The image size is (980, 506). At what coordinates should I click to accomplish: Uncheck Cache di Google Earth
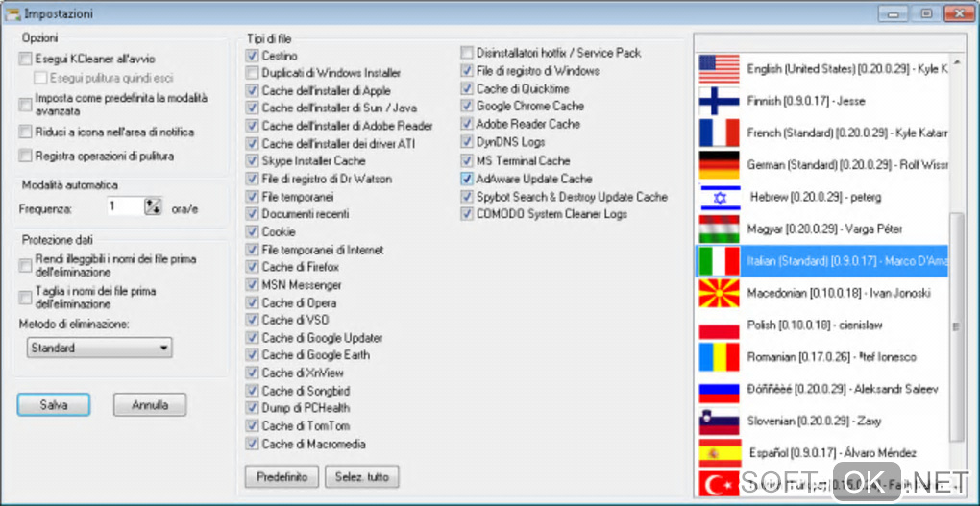pyautogui.click(x=252, y=355)
